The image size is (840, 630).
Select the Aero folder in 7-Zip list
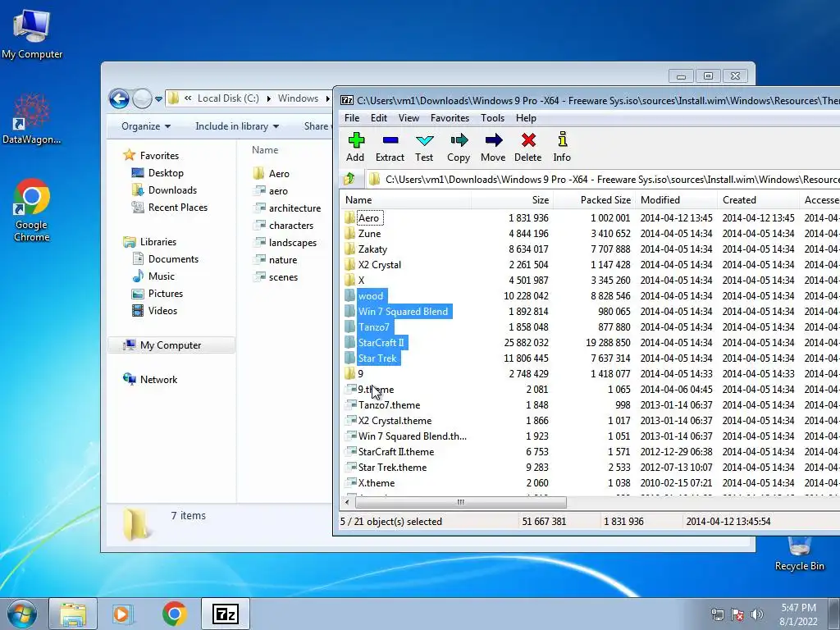coord(368,218)
